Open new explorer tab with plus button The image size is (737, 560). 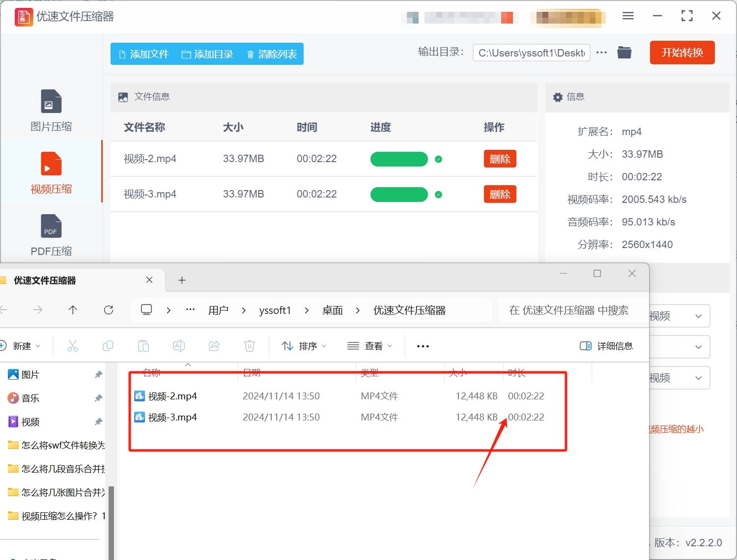(182, 280)
